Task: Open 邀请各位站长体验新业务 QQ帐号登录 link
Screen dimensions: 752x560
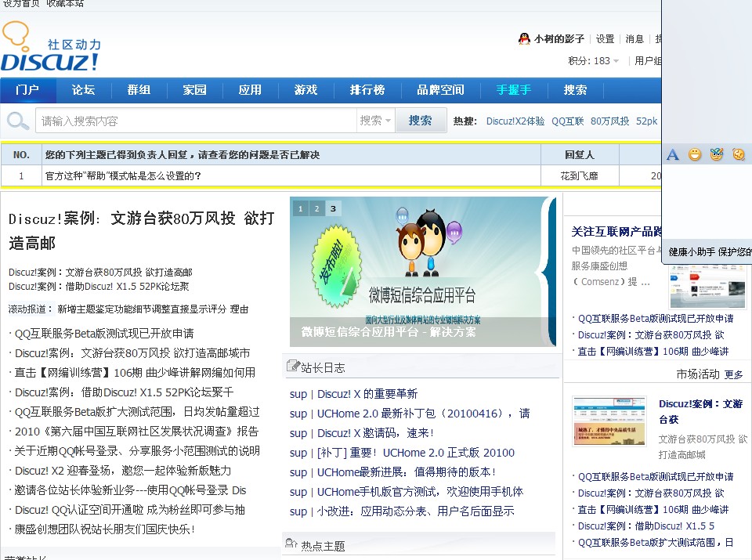Action: pos(130,490)
